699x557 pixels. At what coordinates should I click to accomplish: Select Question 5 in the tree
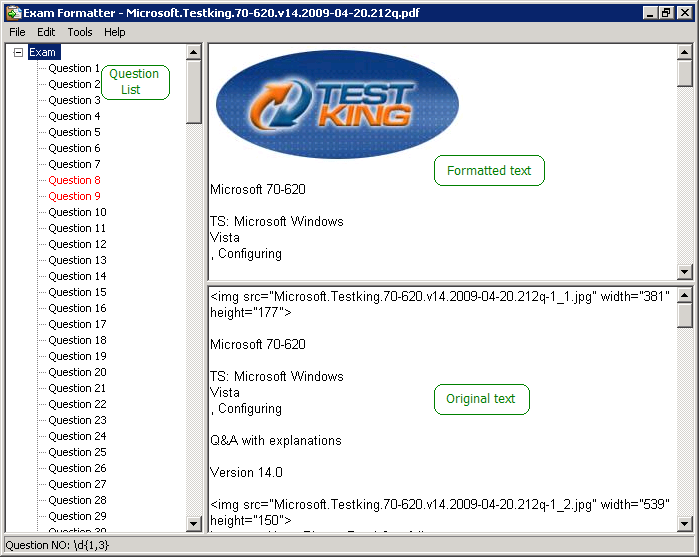click(74, 132)
